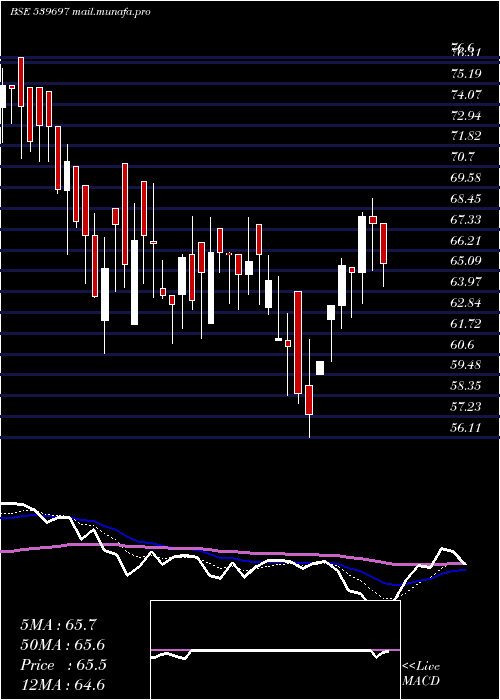This screenshot has width=500, height=700.
Task: Click the BSE 539697 mail.munafa.pro header text
Action: coord(80,12)
